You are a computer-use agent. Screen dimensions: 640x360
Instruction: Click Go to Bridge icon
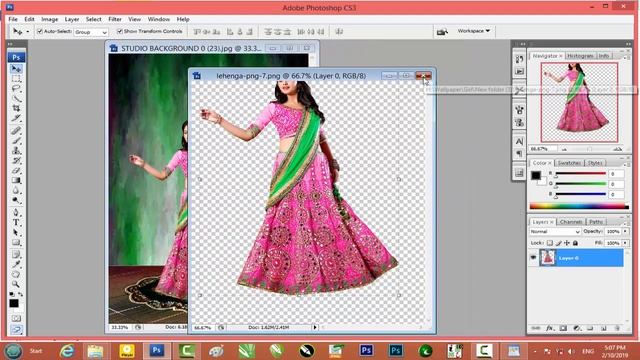(x=442, y=31)
